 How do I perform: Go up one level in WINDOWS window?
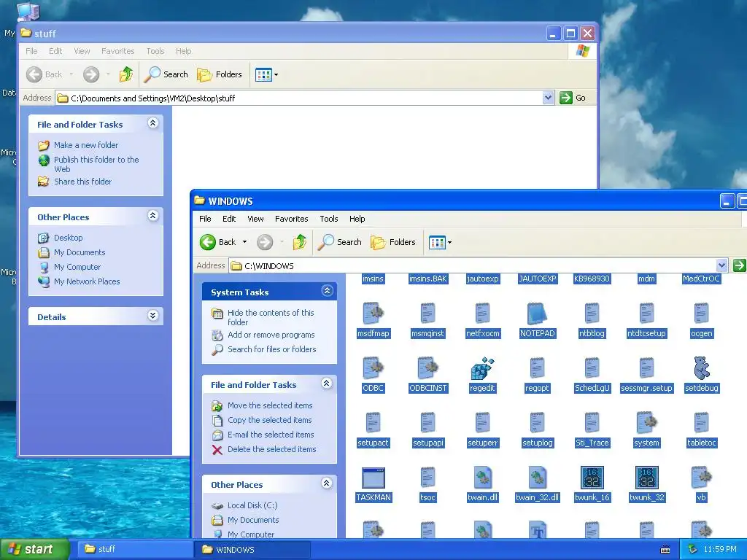pos(300,242)
